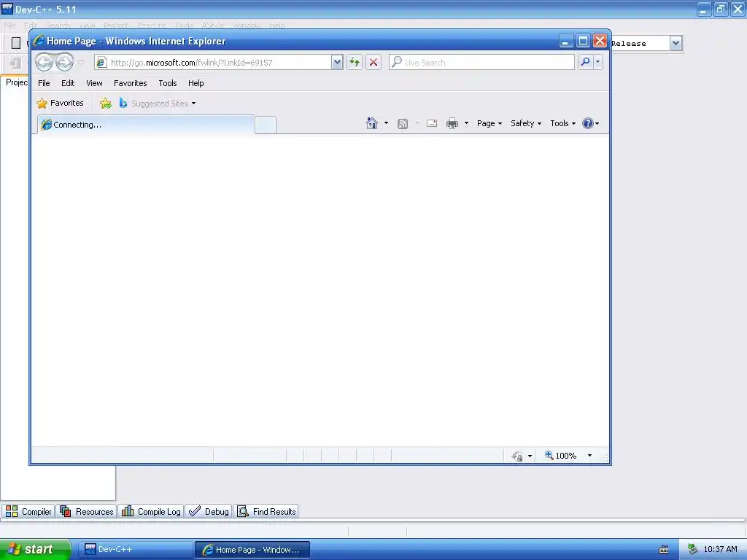Click the Back navigation arrow in Internet Explorer
The image size is (747, 560).
(44, 63)
